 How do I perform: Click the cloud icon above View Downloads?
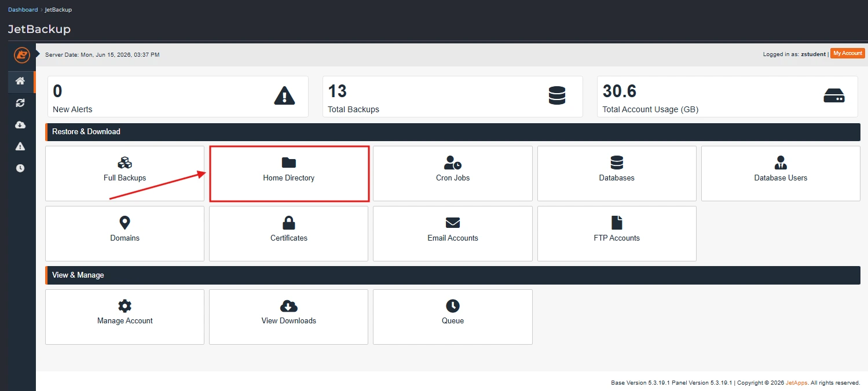(288, 306)
